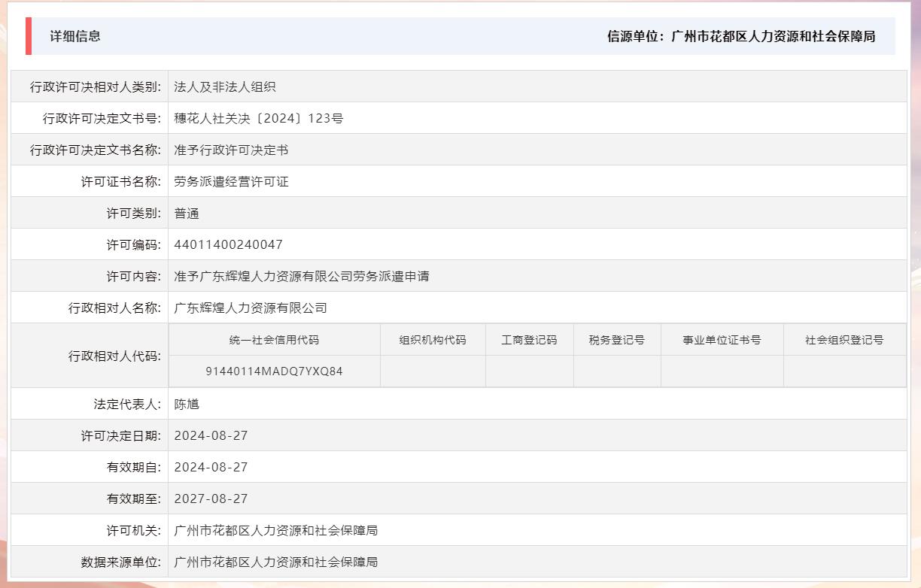
Task: Click the 行政许可决定文书号 label
Action: coord(102,118)
